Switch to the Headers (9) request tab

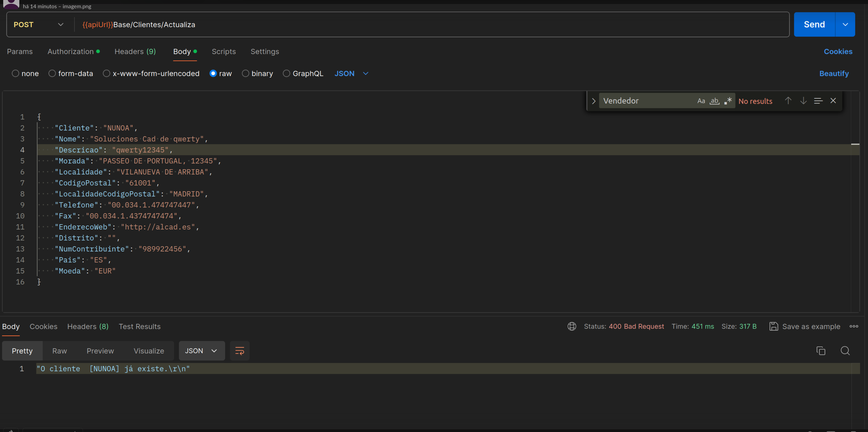(135, 51)
